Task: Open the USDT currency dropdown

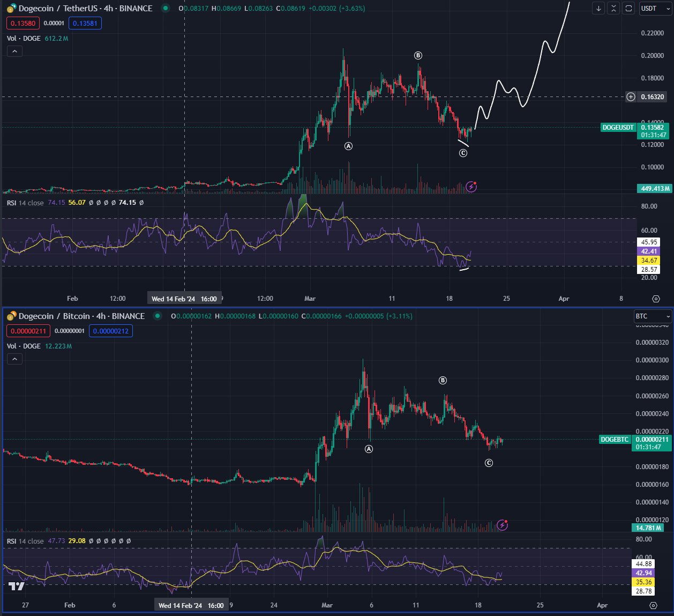Action: (x=656, y=9)
